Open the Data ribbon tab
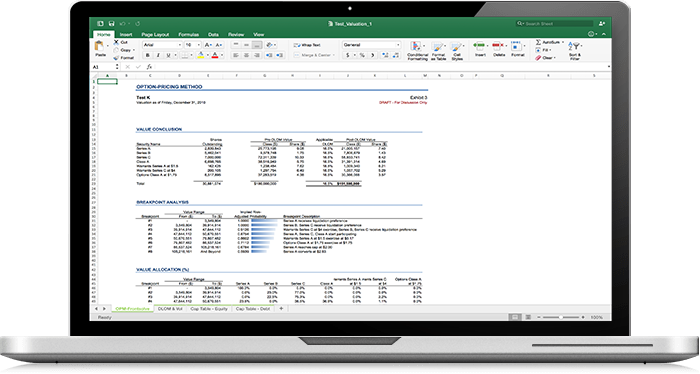Viewport: 700px width, 374px height. click(213, 34)
